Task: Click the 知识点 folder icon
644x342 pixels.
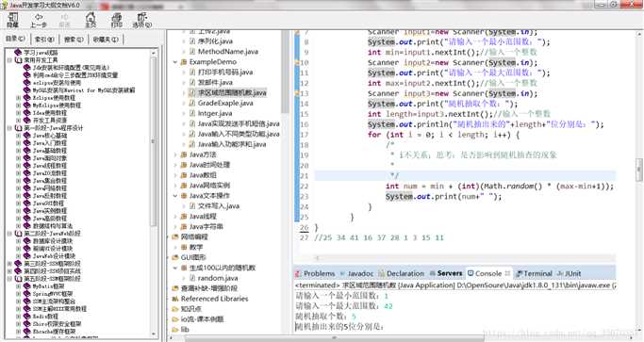Action: point(175,309)
